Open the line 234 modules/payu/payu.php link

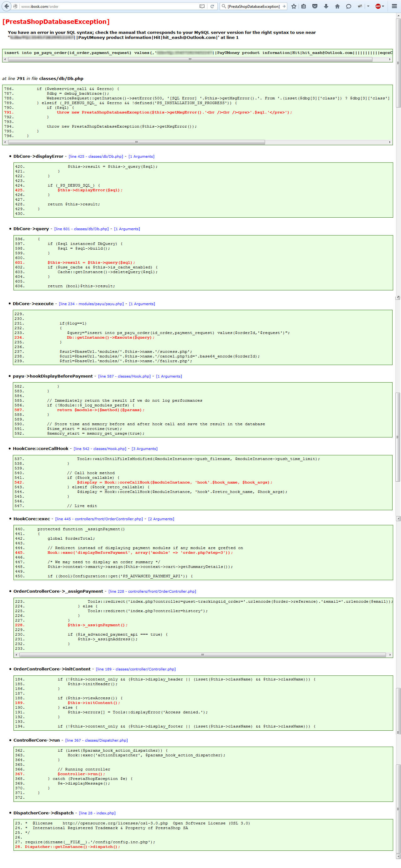(x=91, y=304)
